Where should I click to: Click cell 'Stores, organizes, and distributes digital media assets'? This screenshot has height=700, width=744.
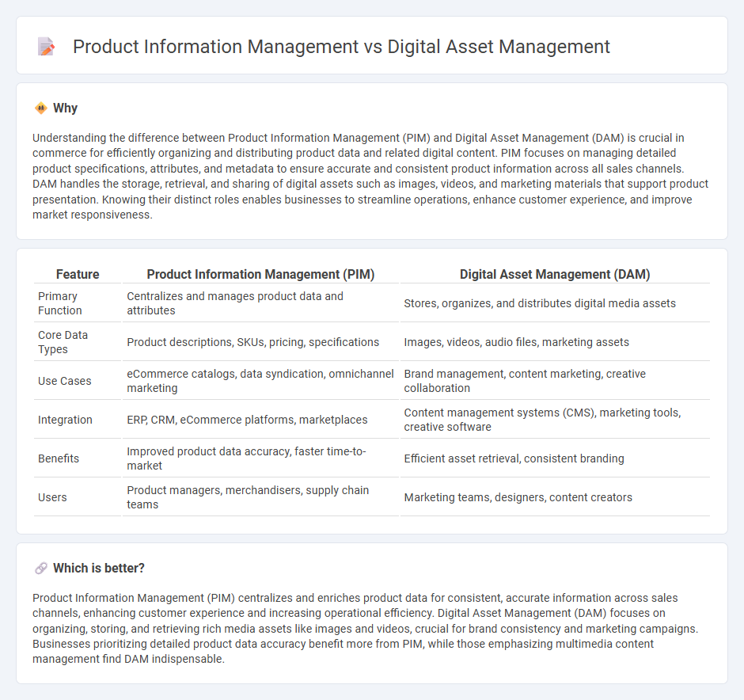pos(555,303)
